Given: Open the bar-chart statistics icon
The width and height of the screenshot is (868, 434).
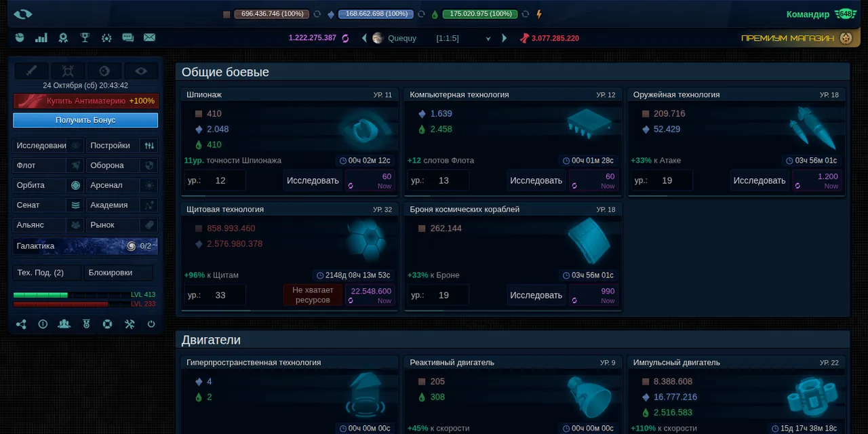Looking at the screenshot, I should [x=41, y=38].
